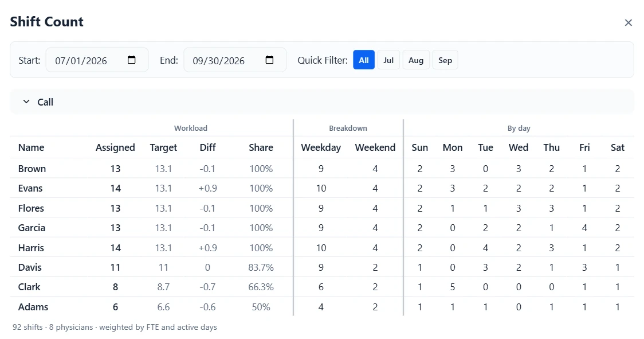Select the Clark row name

tap(29, 287)
